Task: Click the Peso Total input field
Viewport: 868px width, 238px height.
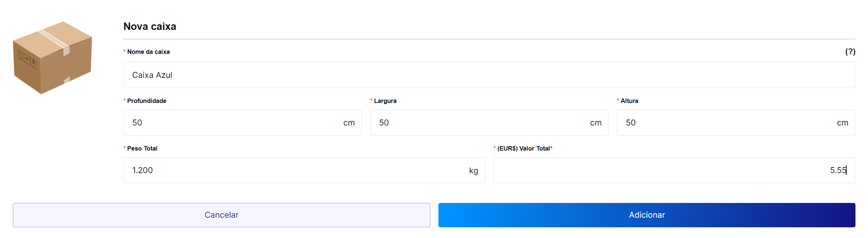Action: (x=295, y=170)
